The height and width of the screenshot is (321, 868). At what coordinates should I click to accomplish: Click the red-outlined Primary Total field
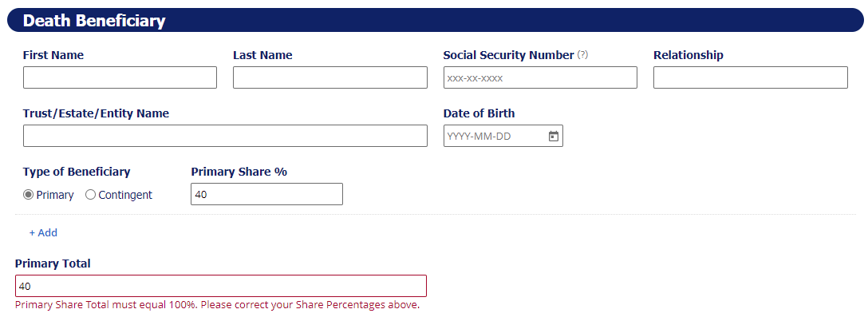[x=221, y=286]
